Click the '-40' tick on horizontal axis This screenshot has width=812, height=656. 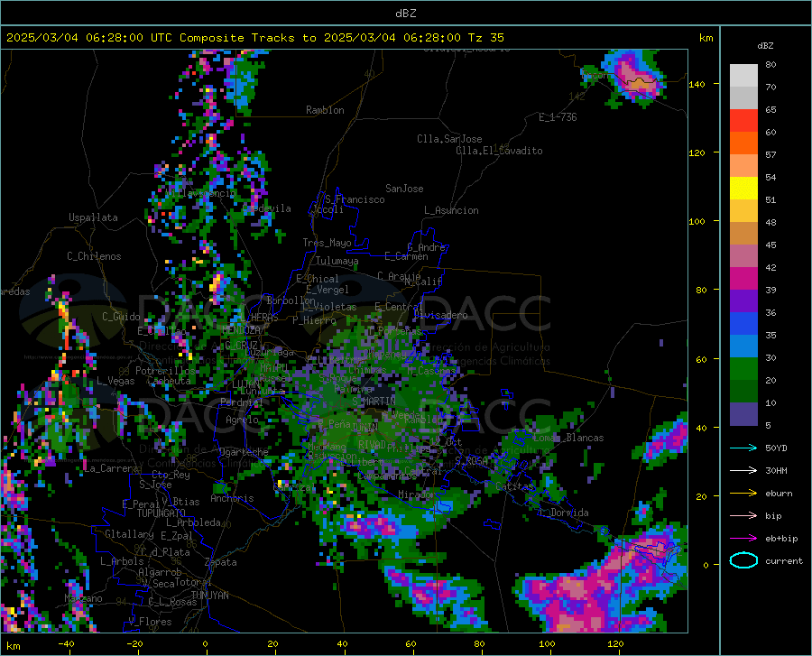(66, 644)
